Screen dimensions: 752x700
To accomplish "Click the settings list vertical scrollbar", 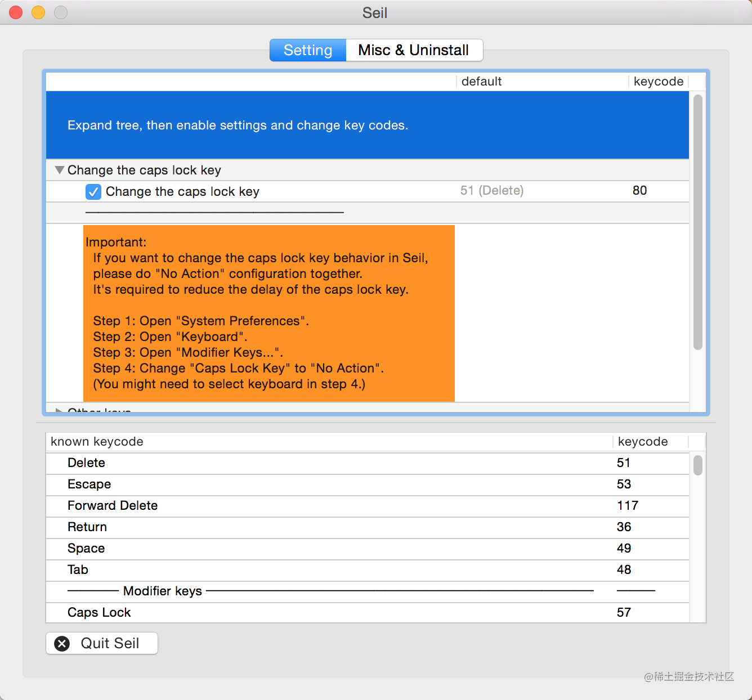I will tap(698, 222).
